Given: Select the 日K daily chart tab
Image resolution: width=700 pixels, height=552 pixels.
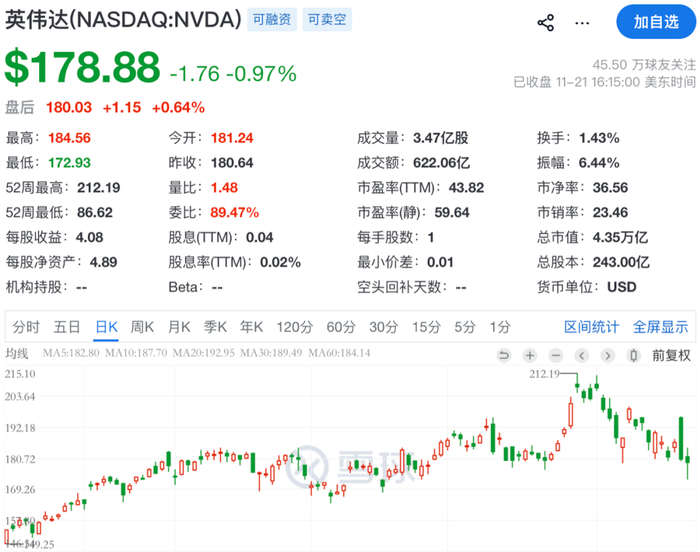Looking at the screenshot, I should coord(106,327).
